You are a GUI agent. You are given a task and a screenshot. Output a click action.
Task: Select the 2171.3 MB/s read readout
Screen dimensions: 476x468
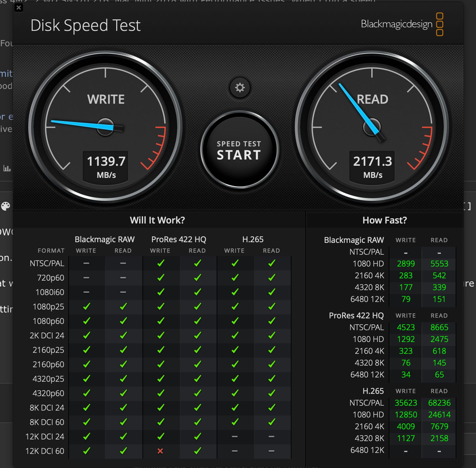(x=372, y=167)
